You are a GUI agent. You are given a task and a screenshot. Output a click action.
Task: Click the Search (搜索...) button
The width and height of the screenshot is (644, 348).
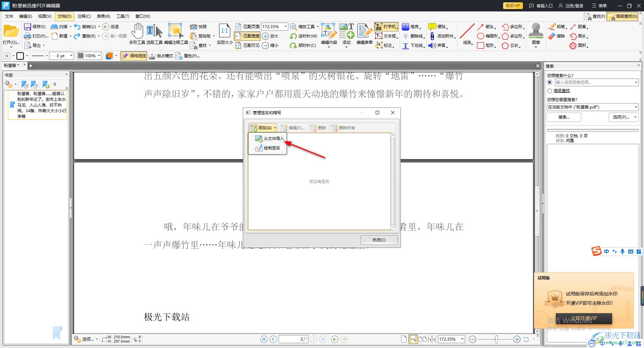(x=564, y=117)
